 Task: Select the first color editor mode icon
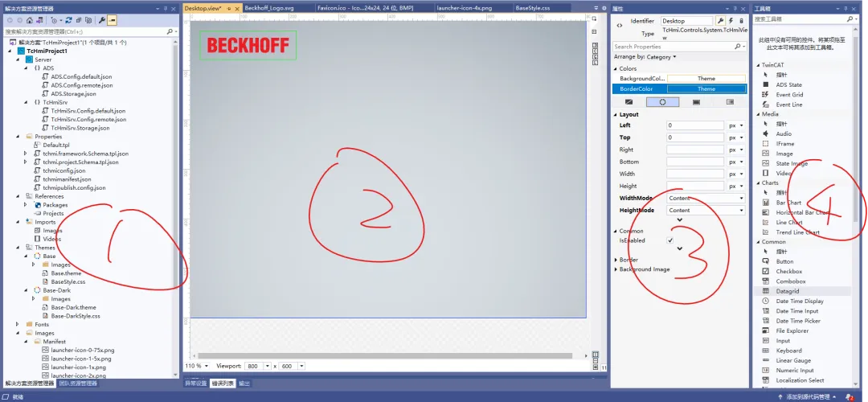click(628, 102)
